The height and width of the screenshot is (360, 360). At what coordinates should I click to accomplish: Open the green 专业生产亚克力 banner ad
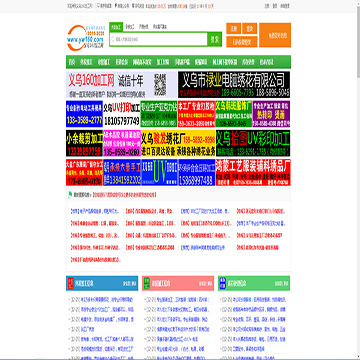point(159,114)
